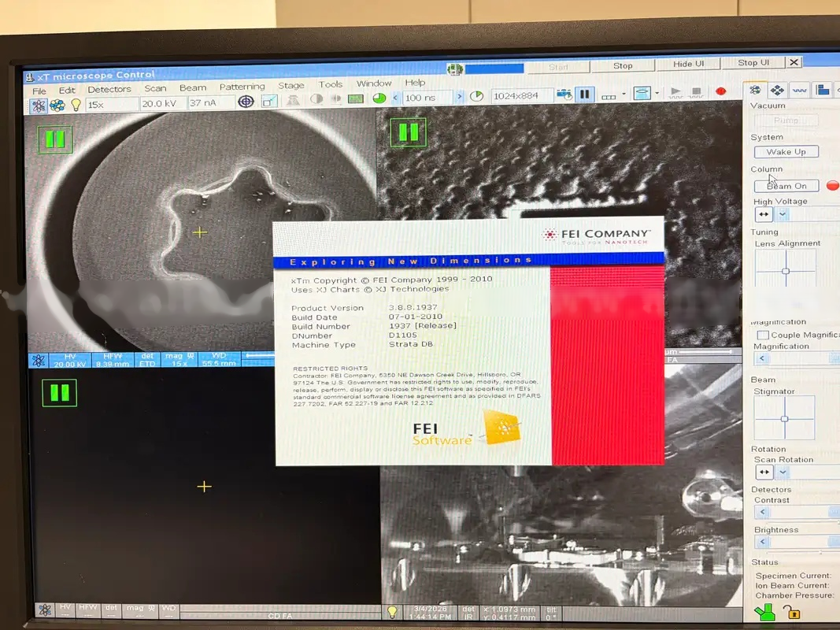The height and width of the screenshot is (630, 840).
Task: Toggle Scan Rotation adjuster arrows button
Action: [x=764, y=472]
